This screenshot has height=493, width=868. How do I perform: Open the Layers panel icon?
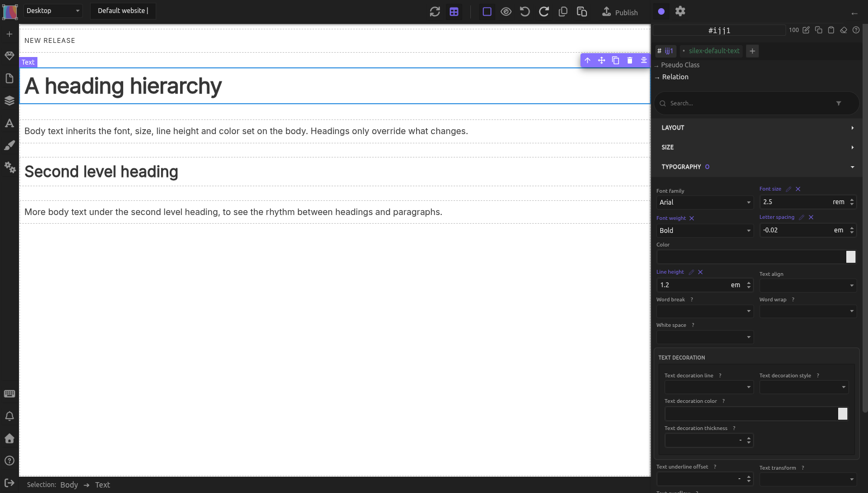coord(9,100)
